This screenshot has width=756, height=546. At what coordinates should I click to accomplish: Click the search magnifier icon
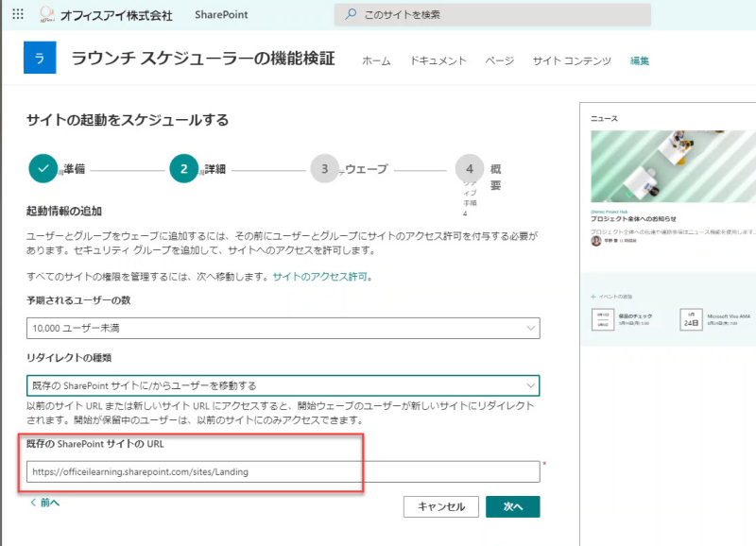[x=351, y=14]
